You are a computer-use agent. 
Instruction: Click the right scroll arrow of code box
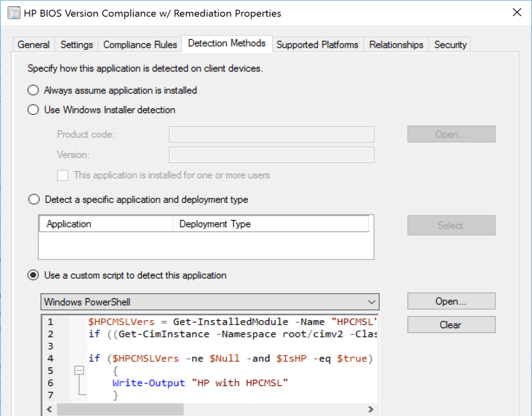(x=371, y=409)
